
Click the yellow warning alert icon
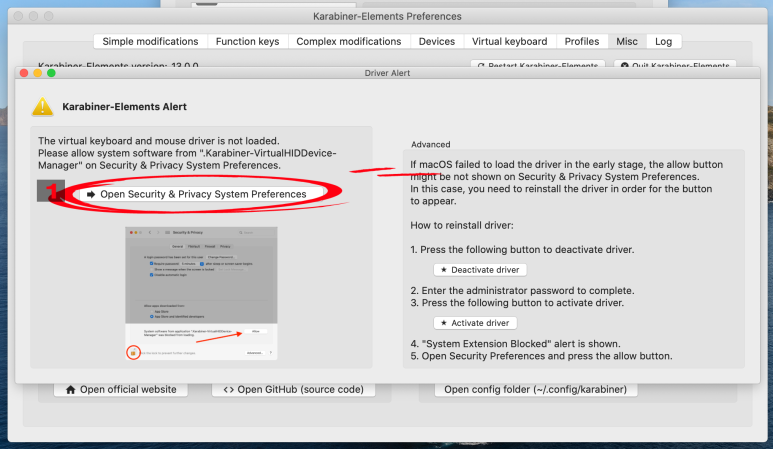coord(43,107)
